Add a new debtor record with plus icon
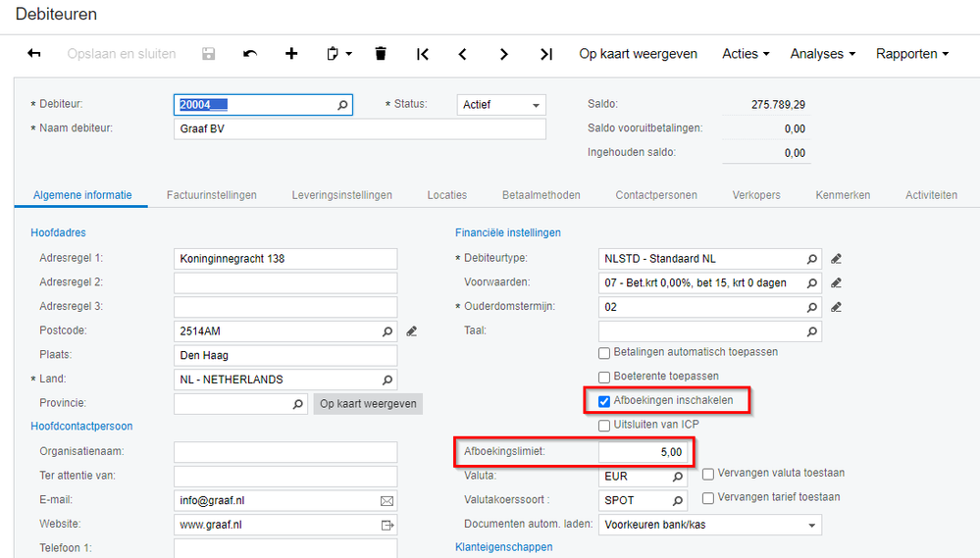The height and width of the screenshot is (558, 980). click(x=291, y=54)
